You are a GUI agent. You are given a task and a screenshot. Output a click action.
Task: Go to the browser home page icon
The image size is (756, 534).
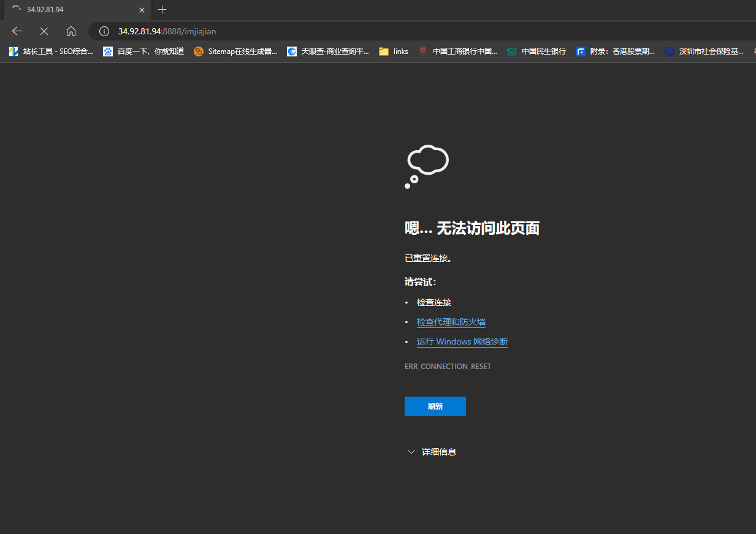(x=71, y=31)
